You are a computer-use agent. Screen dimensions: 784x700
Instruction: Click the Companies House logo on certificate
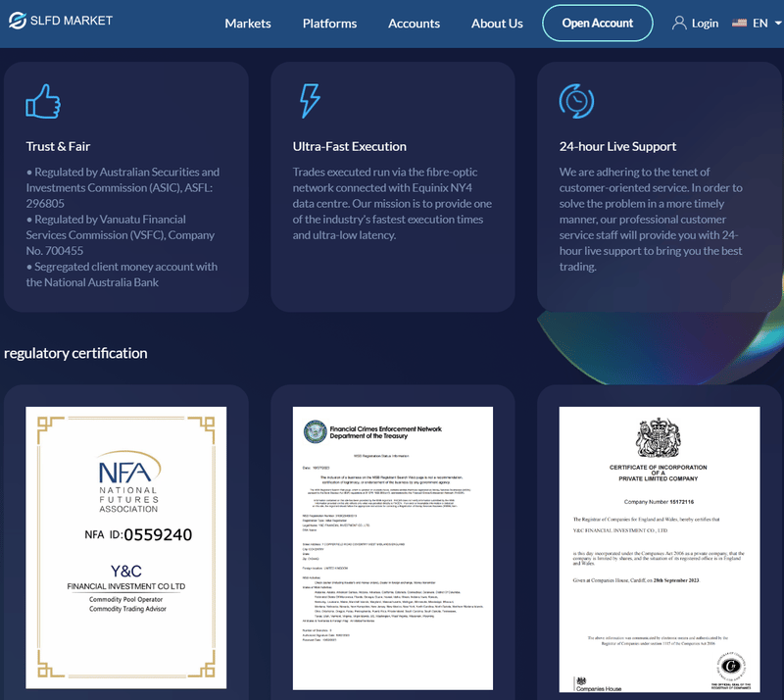pyautogui.click(x=598, y=685)
